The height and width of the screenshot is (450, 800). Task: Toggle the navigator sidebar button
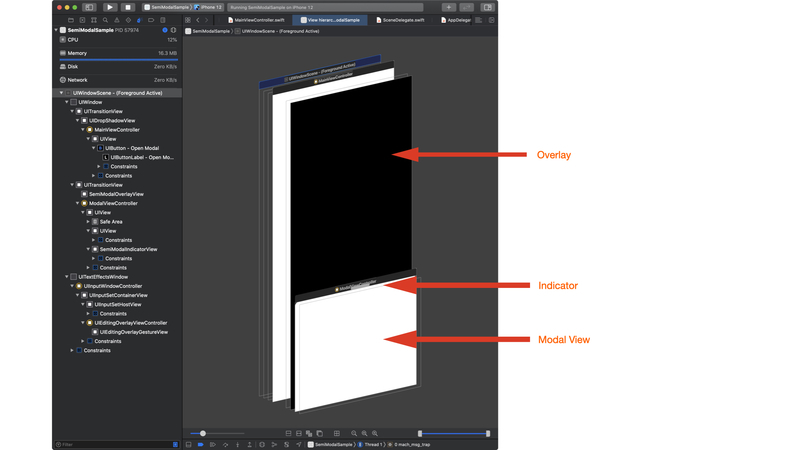pos(89,7)
